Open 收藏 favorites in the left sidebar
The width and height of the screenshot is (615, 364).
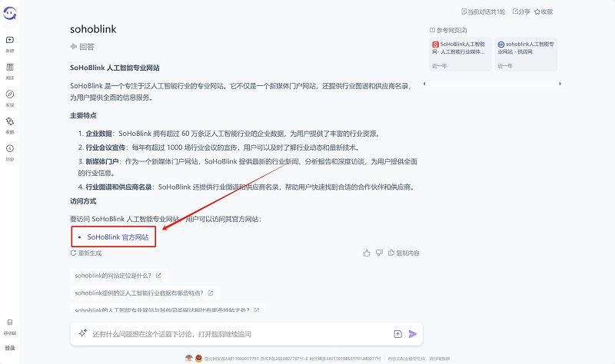point(10,121)
